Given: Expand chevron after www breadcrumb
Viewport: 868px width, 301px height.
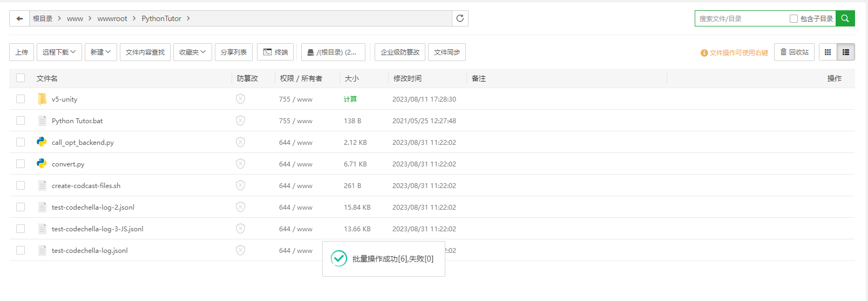Looking at the screenshot, I should click(x=90, y=18).
